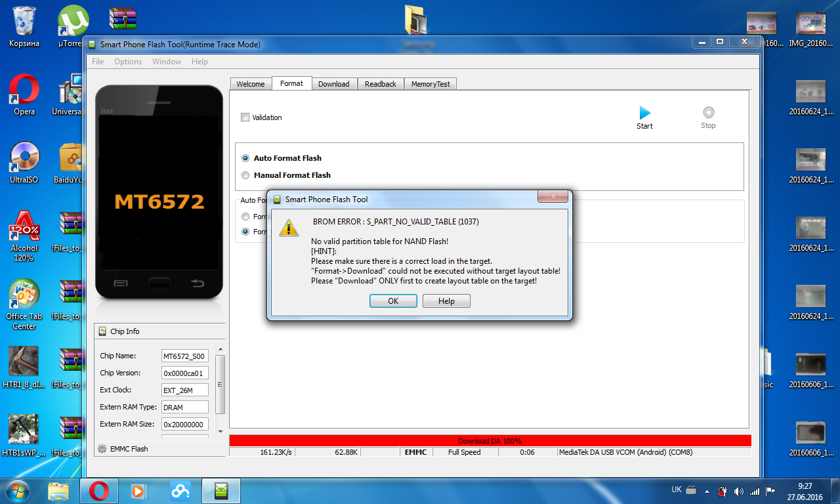Viewport: 840px width, 504px height.
Task: Open the Windows Start menu orb
Action: [x=16, y=490]
